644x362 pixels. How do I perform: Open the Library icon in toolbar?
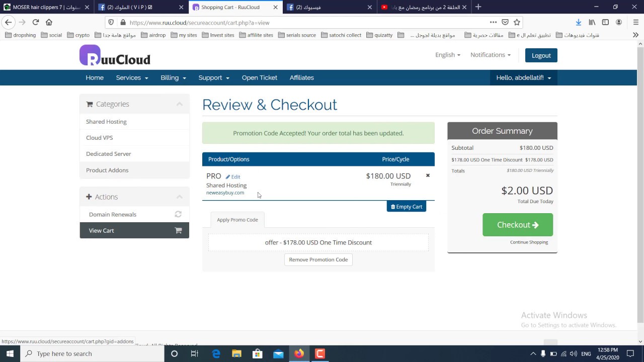click(x=592, y=22)
